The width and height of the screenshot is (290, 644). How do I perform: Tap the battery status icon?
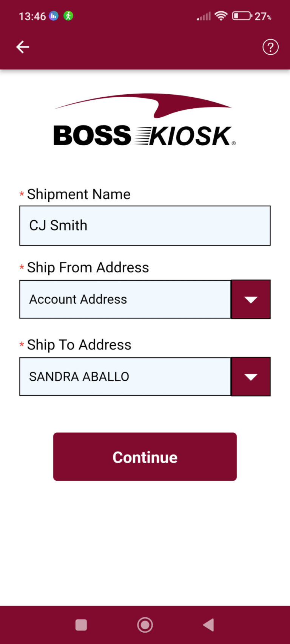coord(242,16)
